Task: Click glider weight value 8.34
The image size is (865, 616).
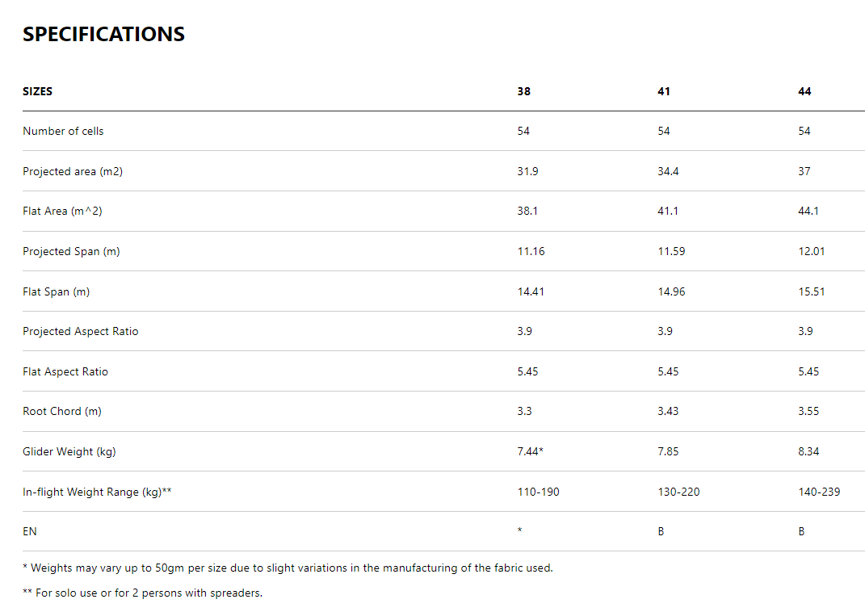Action: 808,451
